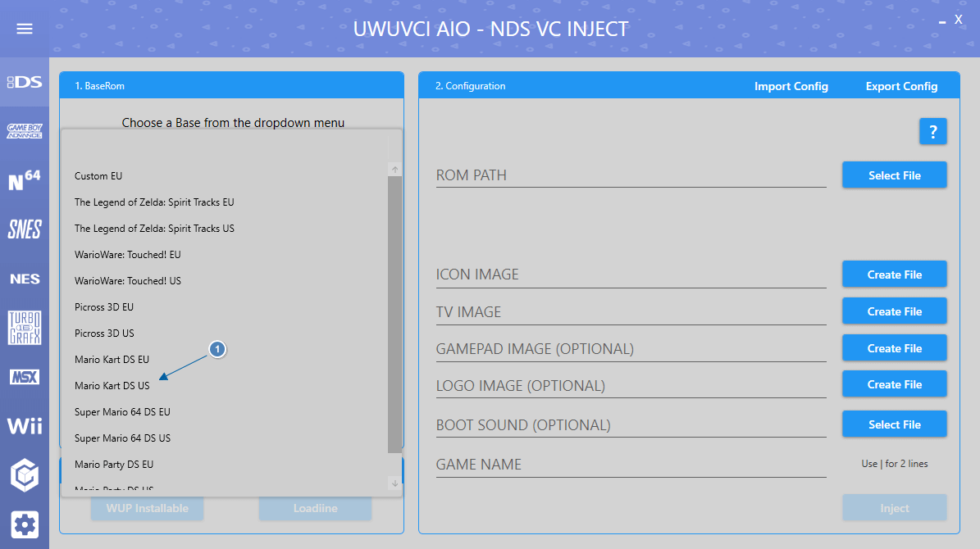
Task: Select Custom EU from the list
Action: click(x=98, y=176)
